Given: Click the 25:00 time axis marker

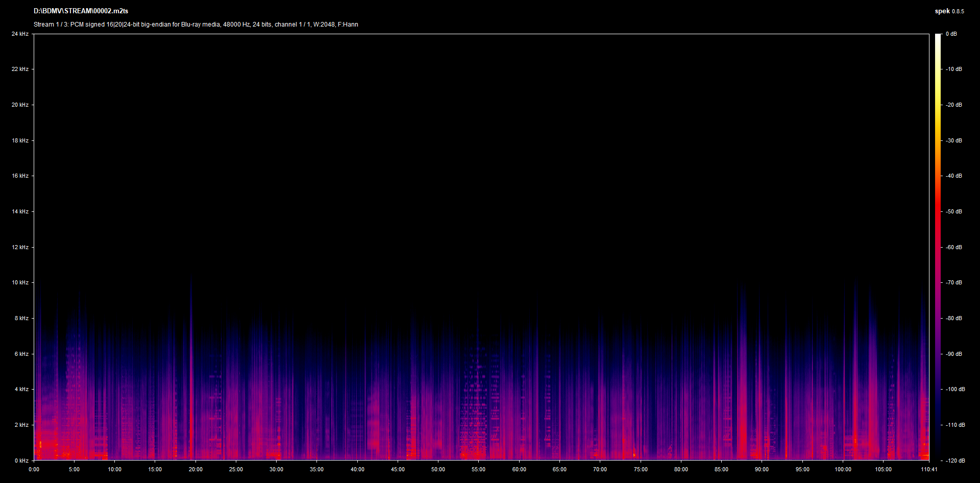Looking at the screenshot, I should coord(236,469).
